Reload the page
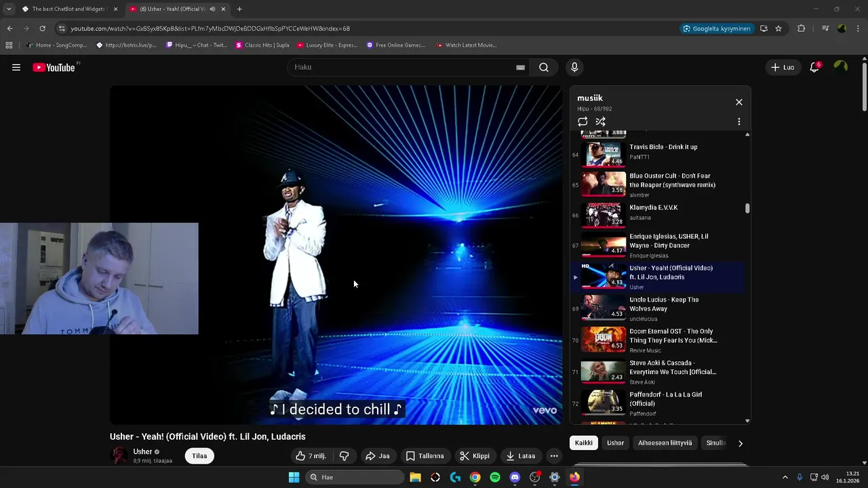Image resolution: width=868 pixels, height=488 pixels. [42, 28]
